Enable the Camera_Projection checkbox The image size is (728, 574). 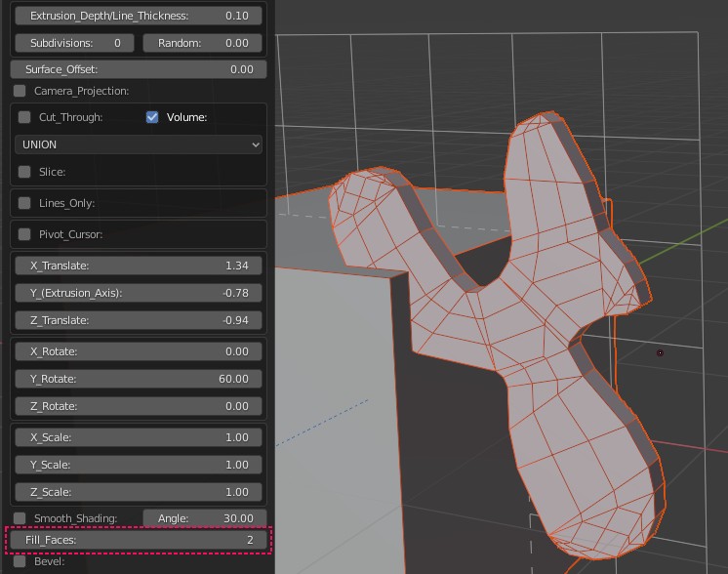click(x=20, y=91)
